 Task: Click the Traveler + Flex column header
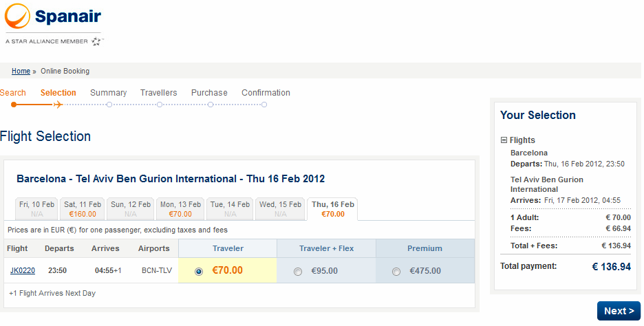[327, 248]
